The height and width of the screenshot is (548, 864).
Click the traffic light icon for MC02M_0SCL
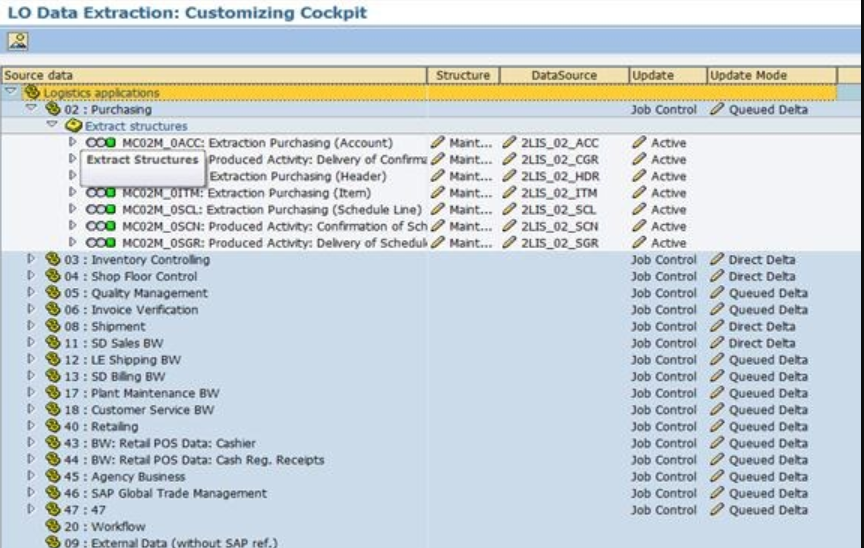coord(101,209)
